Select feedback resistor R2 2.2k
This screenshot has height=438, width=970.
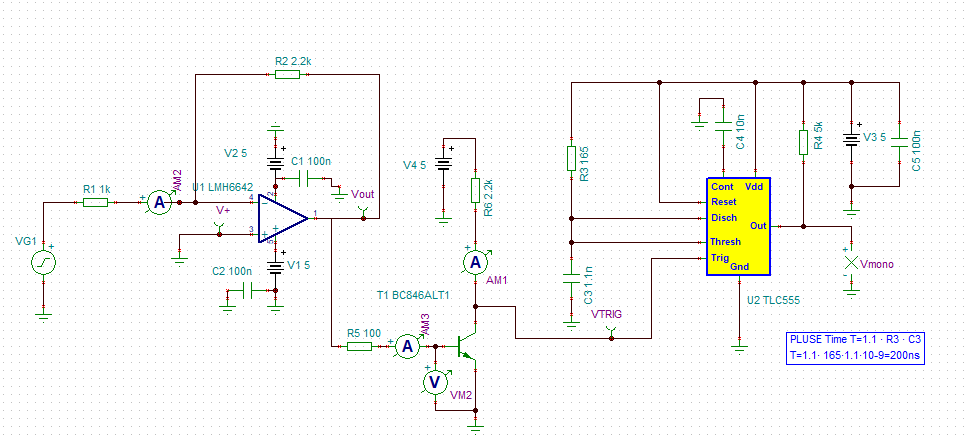[287, 75]
